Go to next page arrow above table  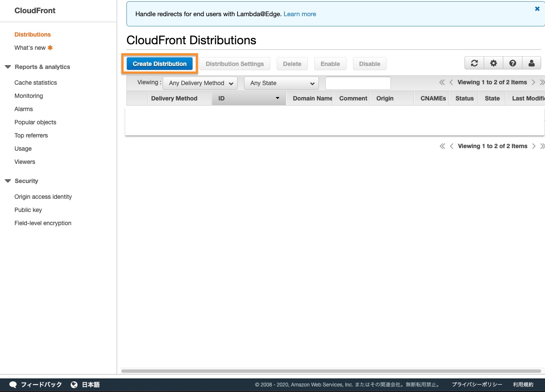(534, 82)
